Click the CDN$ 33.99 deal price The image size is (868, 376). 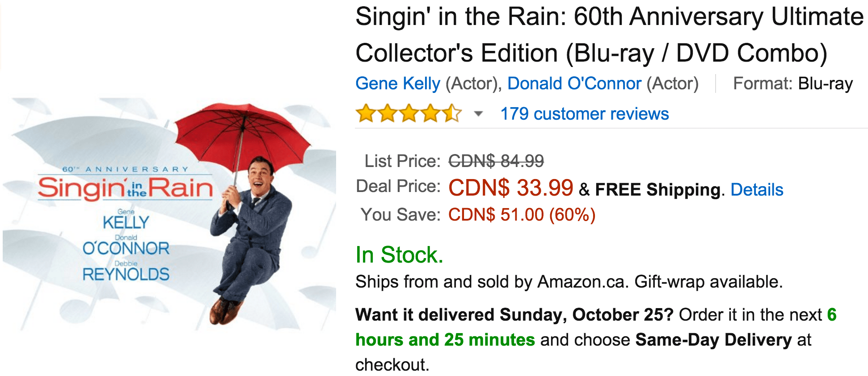511,188
